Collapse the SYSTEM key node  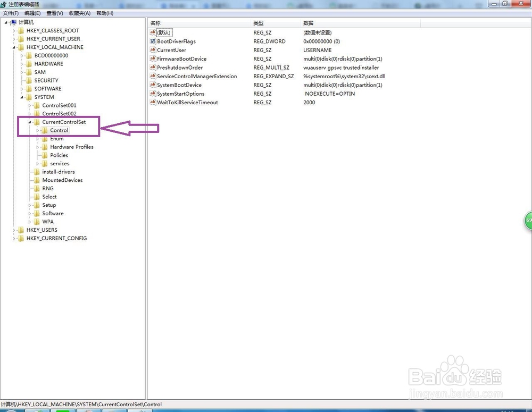(x=22, y=97)
